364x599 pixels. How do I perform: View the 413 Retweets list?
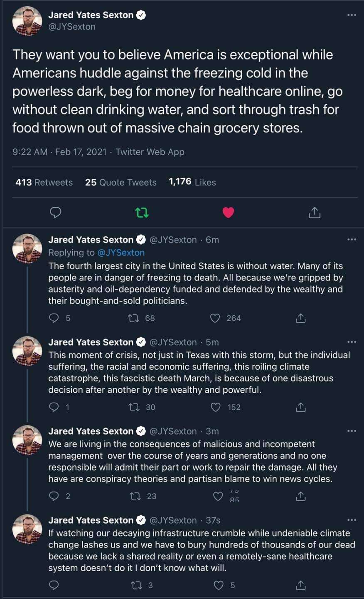[x=44, y=182]
